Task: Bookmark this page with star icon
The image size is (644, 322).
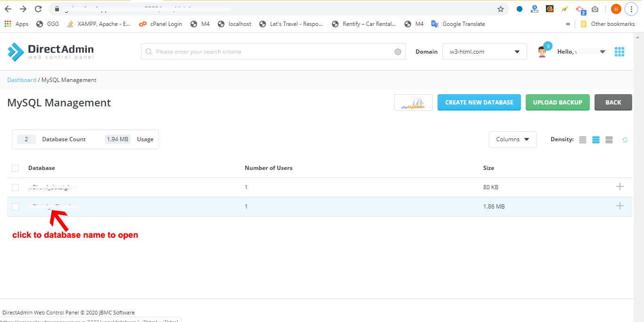Action: tap(501, 9)
